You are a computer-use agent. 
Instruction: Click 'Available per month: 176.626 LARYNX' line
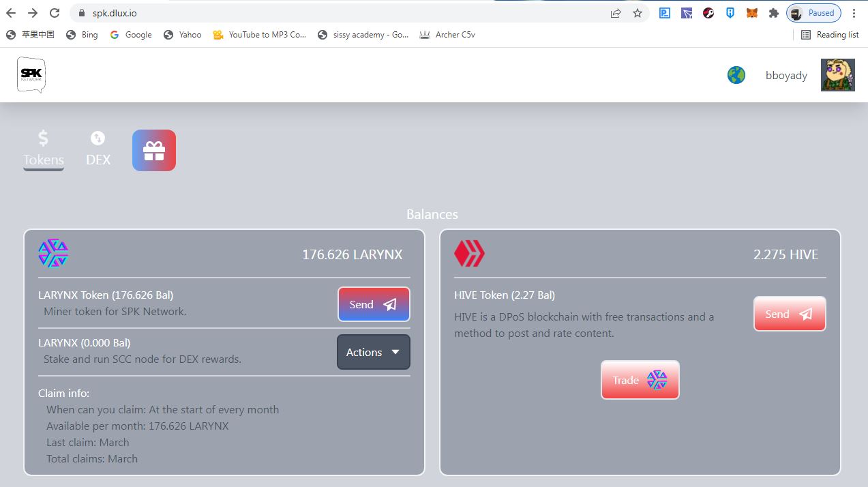point(138,426)
